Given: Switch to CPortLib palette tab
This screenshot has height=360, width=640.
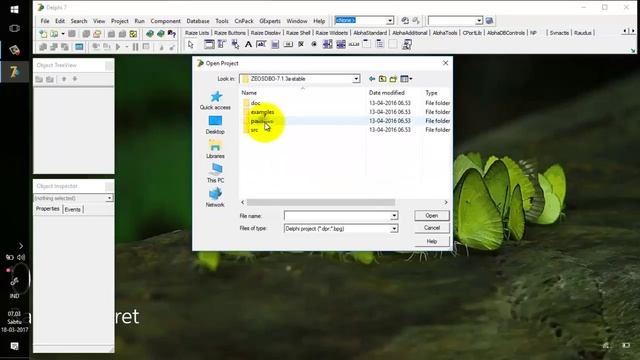Looking at the screenshot, I should pyautogui.click(x=472, y=33).
